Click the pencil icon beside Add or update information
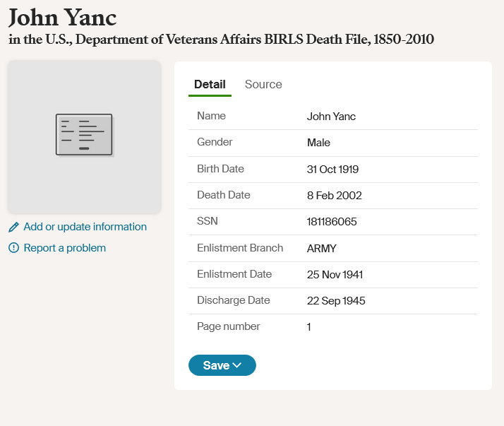 13,227
